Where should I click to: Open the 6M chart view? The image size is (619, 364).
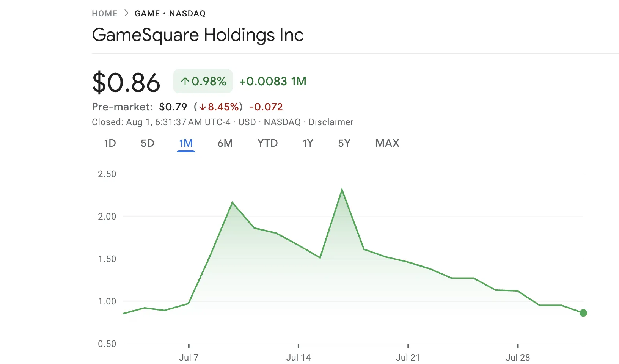click(x=225, y=143)
